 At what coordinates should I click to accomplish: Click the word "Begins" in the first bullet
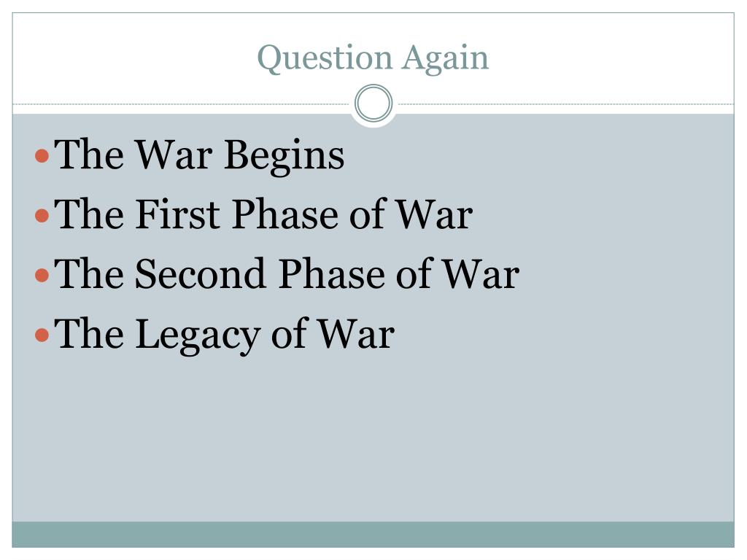click(285, 157)
